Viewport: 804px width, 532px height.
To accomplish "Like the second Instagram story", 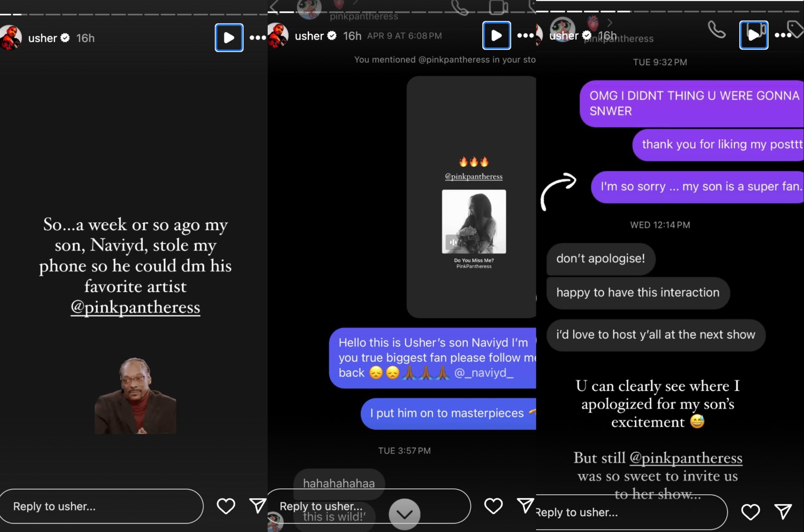I will 493,506.
